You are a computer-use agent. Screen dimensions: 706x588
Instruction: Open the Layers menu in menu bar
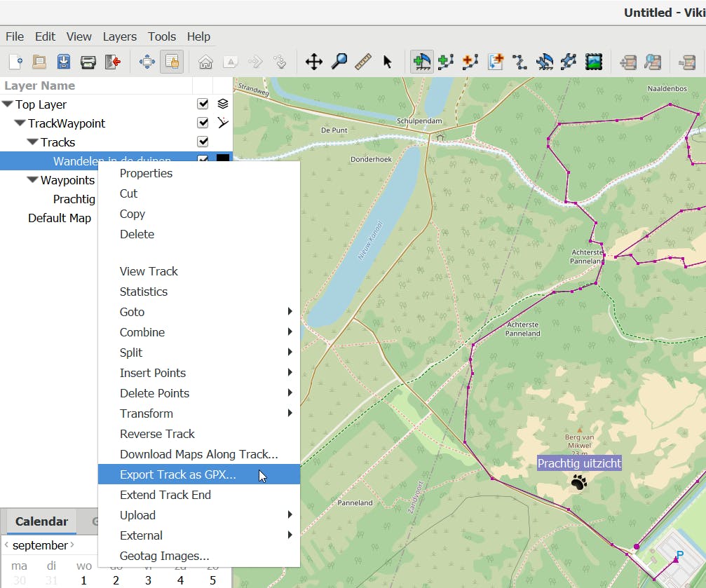(x=119, y=36)
